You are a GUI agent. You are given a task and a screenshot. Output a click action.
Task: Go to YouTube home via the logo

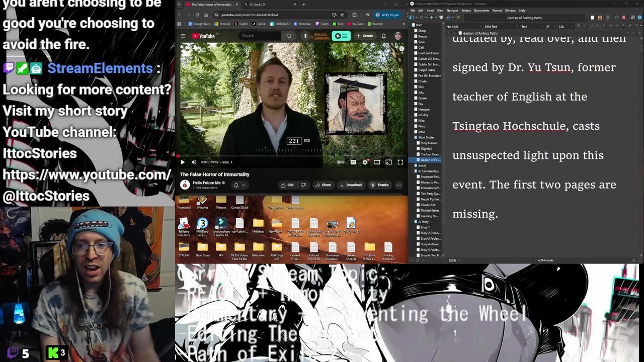pyautogui.click(x=204, y=36)
